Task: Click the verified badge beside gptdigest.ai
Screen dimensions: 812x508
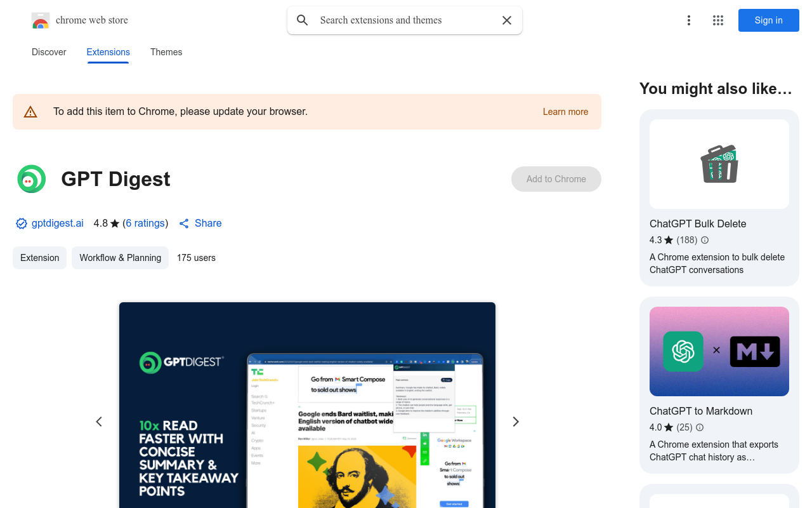Action: click(x=22, y=224)
